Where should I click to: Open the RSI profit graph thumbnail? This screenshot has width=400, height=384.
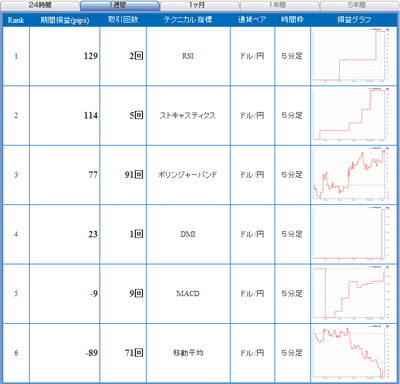[x=351, y=56]
